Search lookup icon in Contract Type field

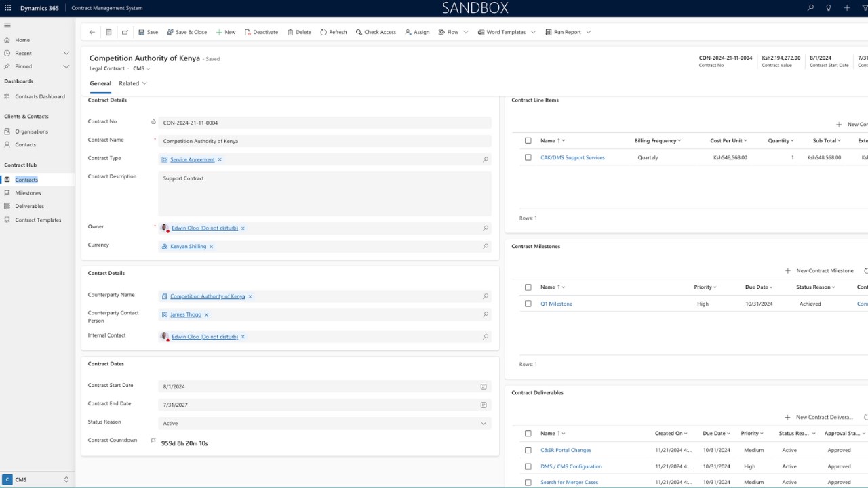click(x=486, y=159)
